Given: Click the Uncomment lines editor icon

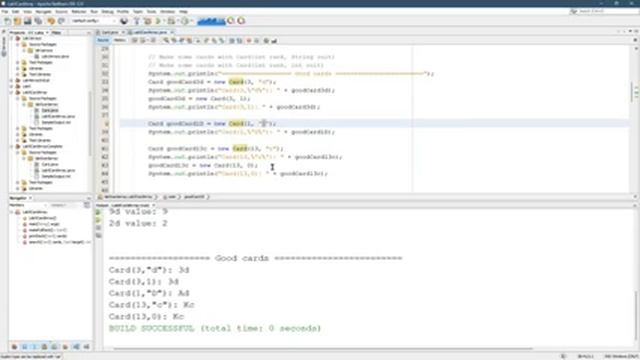Looking at the screenshot, I should click(274, 40).
